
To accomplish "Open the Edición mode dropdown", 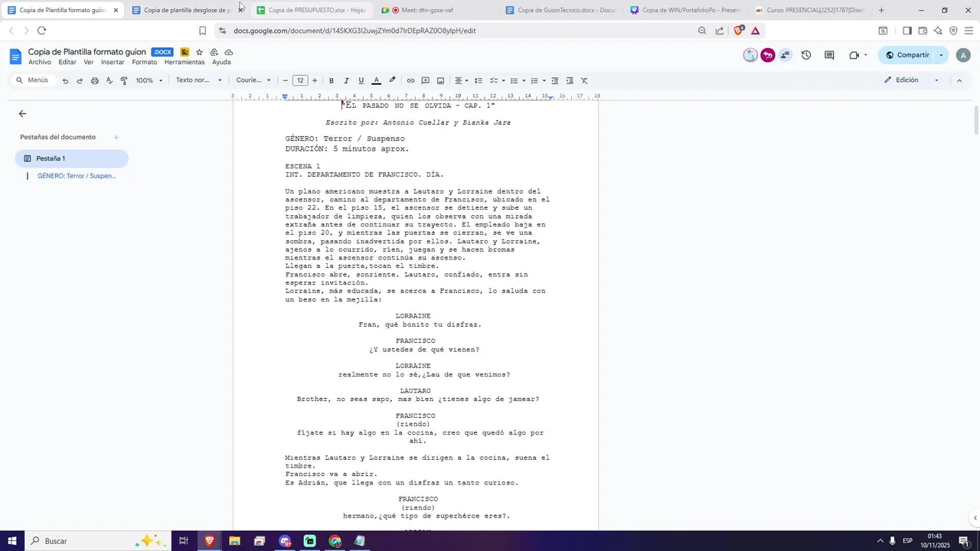I will coord(911,80).
